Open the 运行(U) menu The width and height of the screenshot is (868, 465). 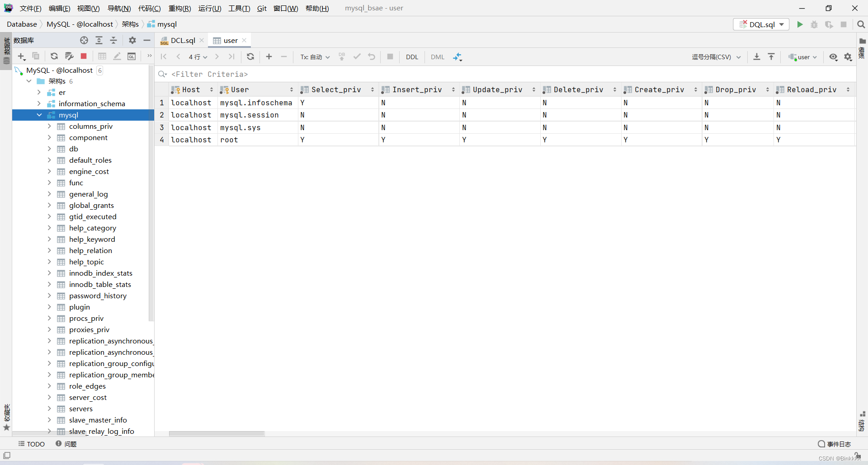[210, 8]
